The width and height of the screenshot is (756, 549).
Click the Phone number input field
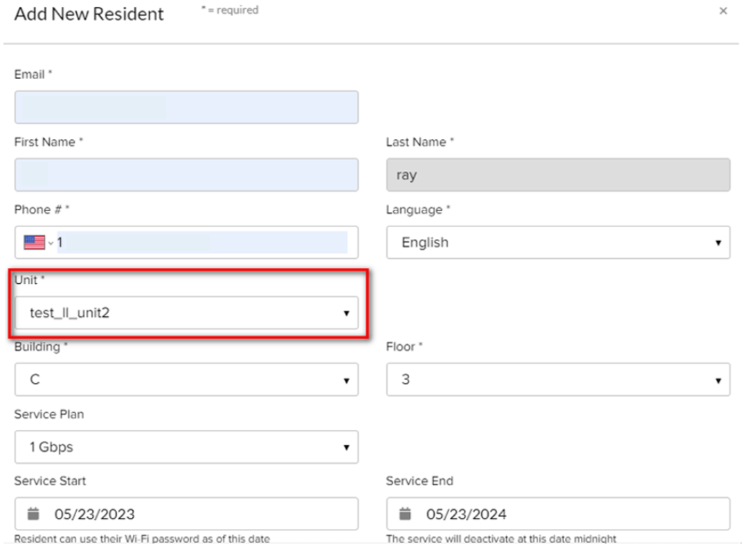coord(202,242)
